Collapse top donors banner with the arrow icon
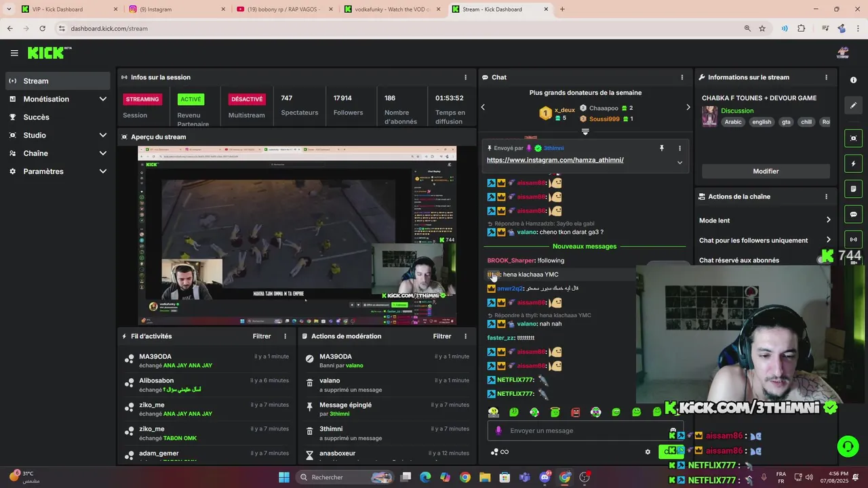868x488 pixels. pos(585,132)
